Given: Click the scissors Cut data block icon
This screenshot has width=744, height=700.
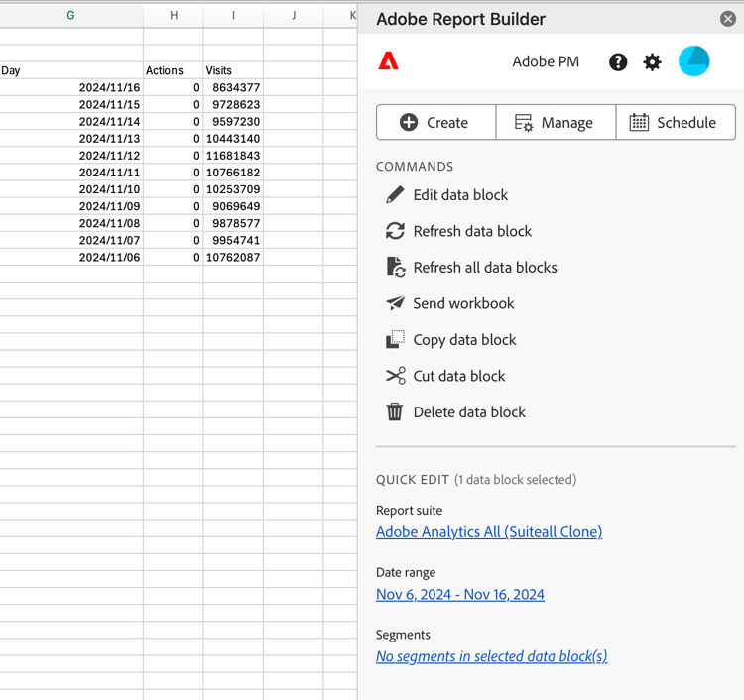Looking at the screenshot, I should tap(395, 376).
